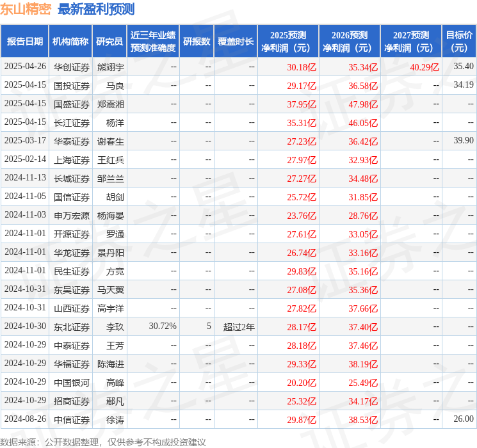Click 华龙证券 institution cell
This screenshot has height=448, width=477.
tap(72, 253)
